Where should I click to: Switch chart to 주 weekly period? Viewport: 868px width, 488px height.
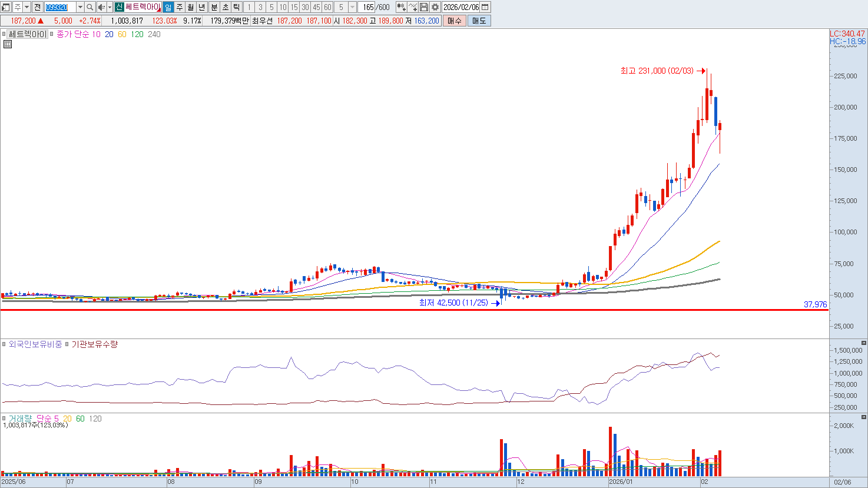[180, 7]
